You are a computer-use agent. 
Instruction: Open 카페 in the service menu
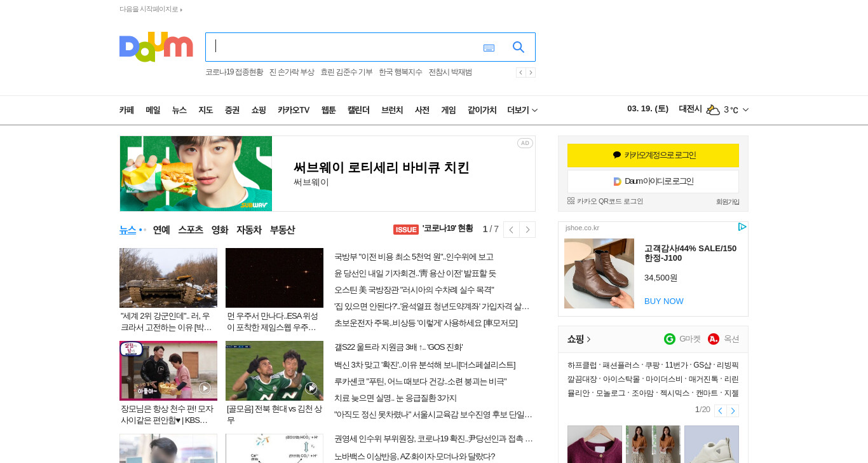click(126, 110)
